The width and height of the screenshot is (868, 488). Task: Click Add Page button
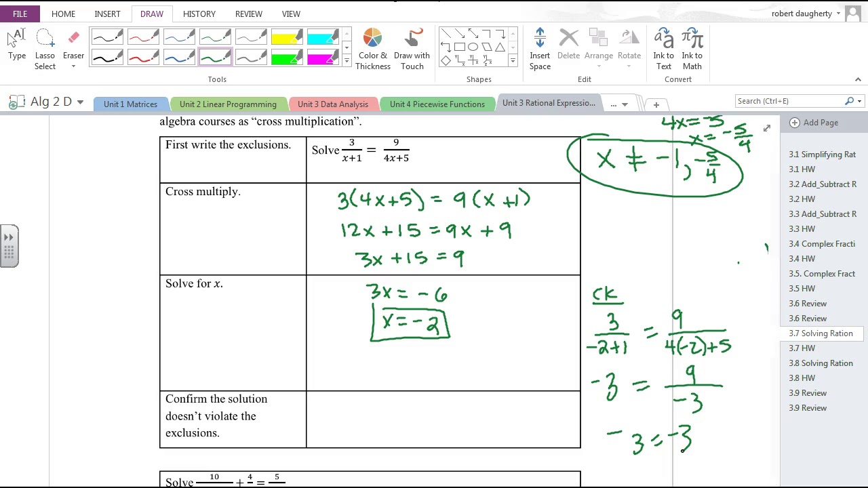814,123
